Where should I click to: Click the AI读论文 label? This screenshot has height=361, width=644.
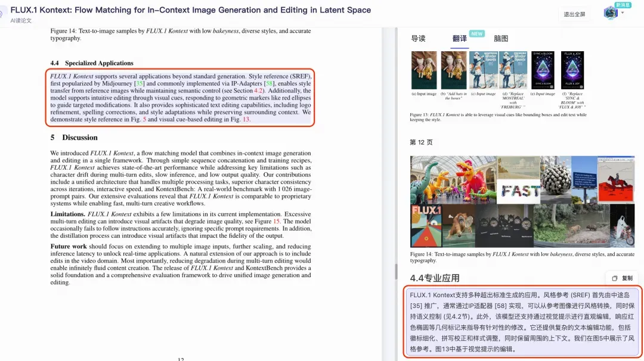pos(21,20)
